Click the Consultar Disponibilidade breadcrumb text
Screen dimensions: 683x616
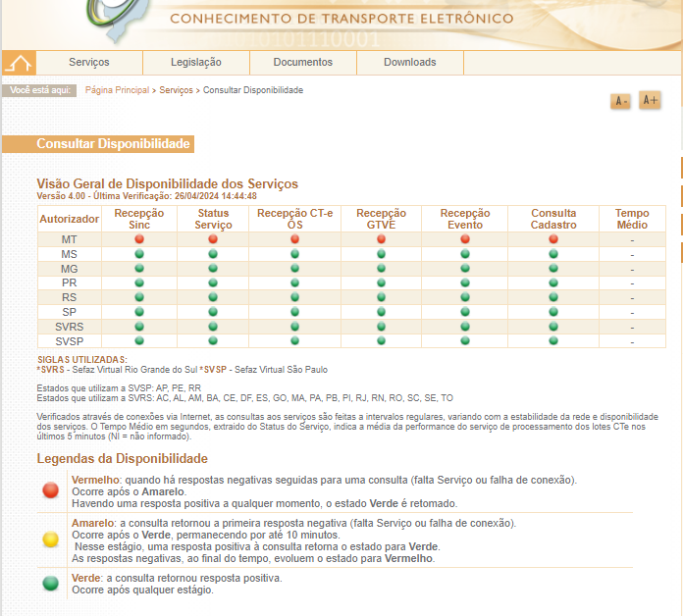(253, 90)
